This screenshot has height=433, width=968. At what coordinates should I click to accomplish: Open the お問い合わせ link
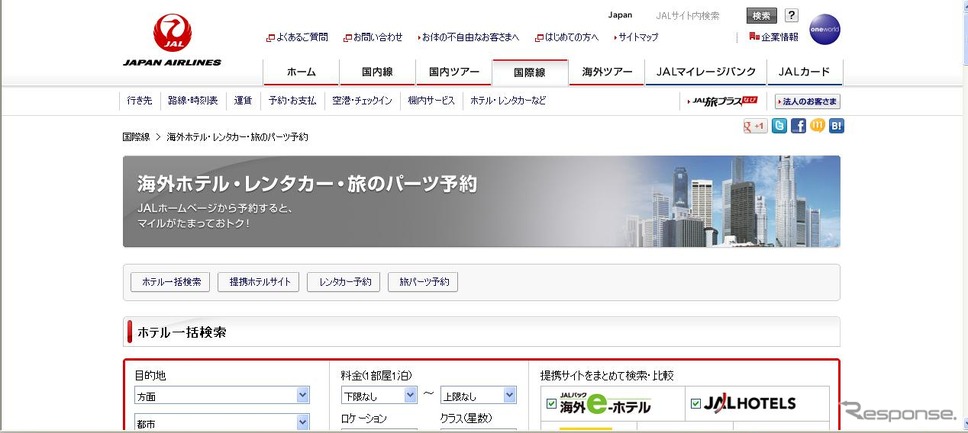coord(373,37)
